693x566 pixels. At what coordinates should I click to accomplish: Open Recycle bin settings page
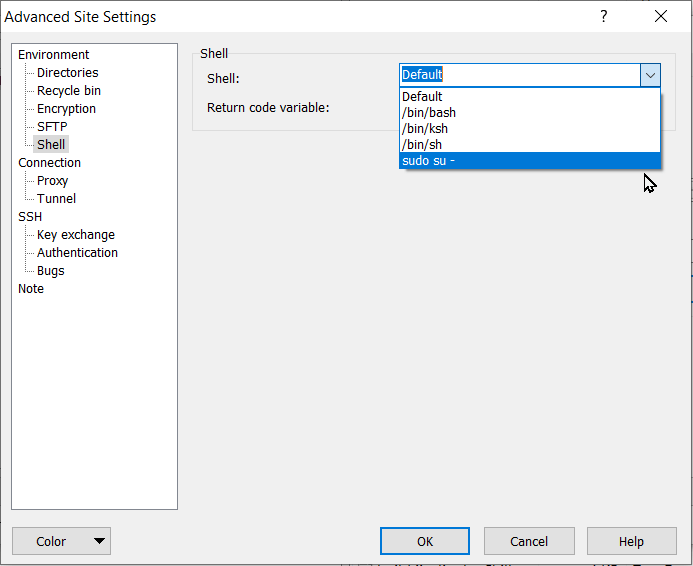click(68, 91)
